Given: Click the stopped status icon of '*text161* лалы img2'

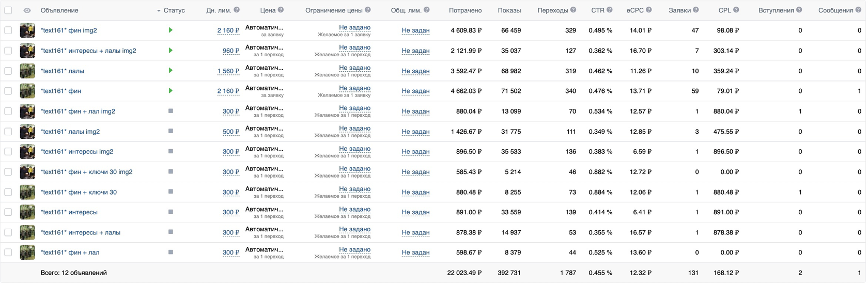Looking at the screenshot, I should (x=171, y=131).
